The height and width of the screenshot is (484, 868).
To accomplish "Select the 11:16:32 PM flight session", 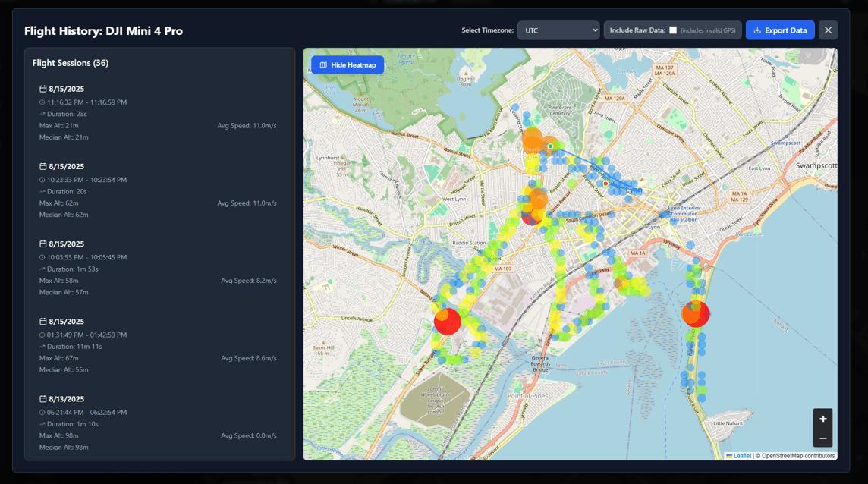I will click(x=158, y=113).
